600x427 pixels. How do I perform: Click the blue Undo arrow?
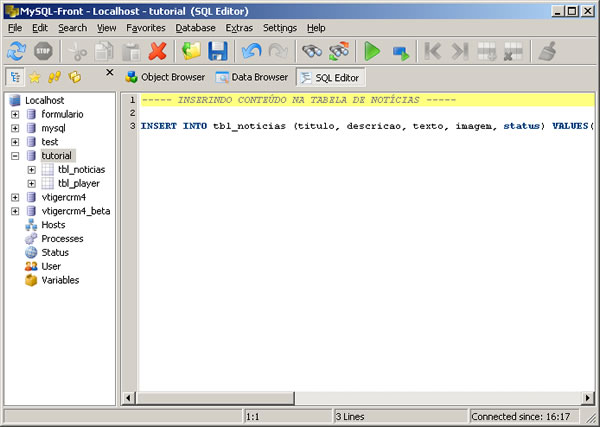click(251, 51)
